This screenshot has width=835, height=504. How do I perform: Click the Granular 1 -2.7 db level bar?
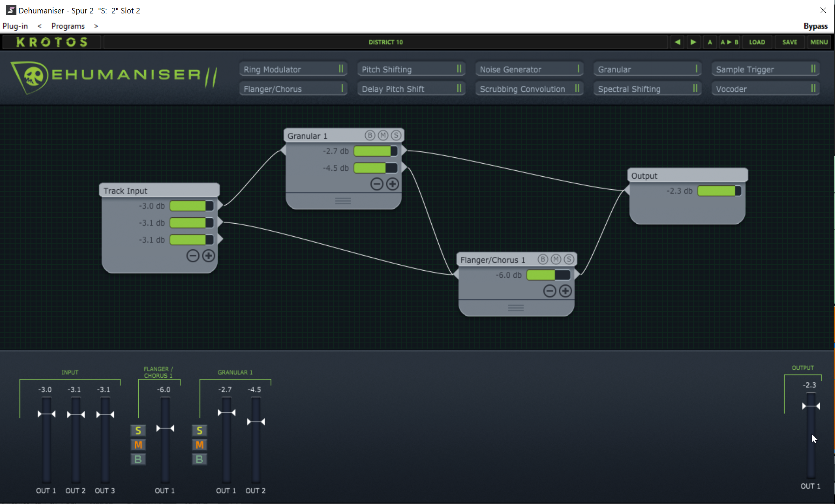pos(376,151)
